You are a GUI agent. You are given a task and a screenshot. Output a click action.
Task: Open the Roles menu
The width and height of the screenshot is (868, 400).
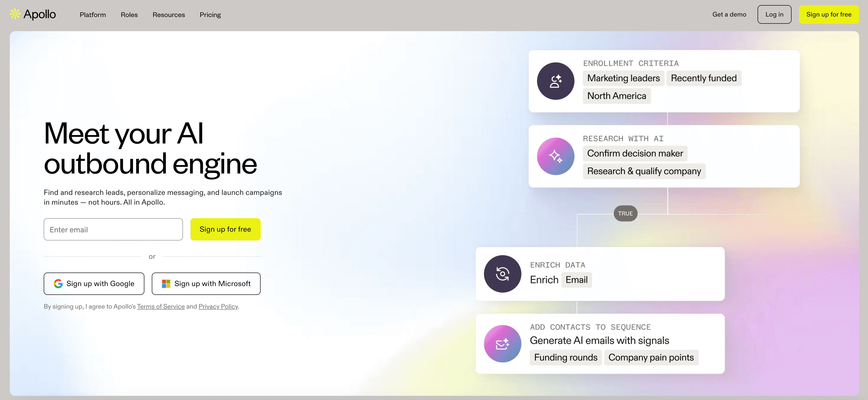(x=129, y=14)
